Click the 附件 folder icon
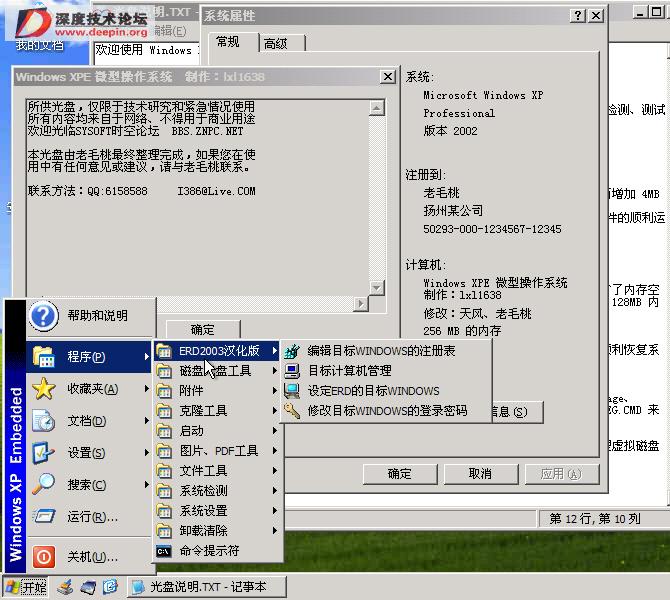This screenshot has width=670, height=600. 164,391
